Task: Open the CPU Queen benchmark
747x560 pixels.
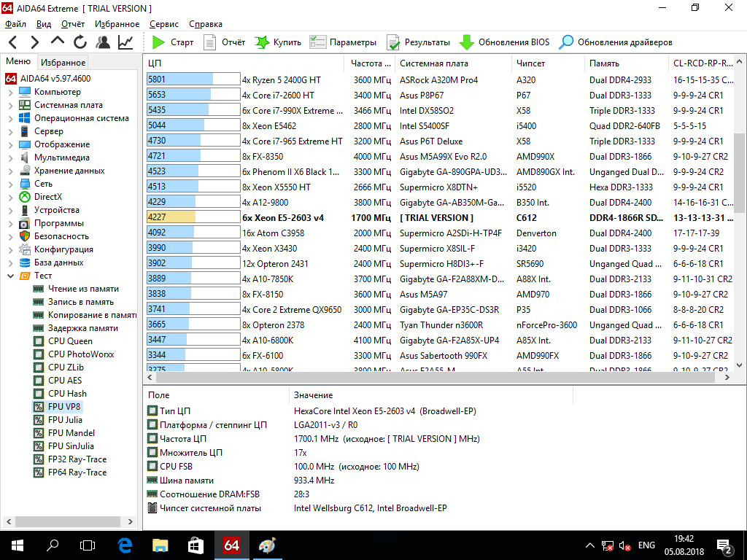Action: tap(70, 341)
